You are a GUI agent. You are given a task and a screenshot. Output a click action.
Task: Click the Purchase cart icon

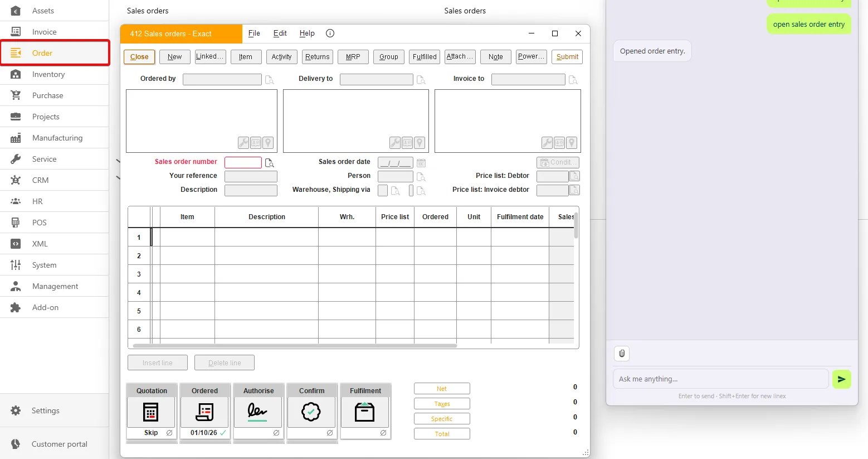coord(16,95)
